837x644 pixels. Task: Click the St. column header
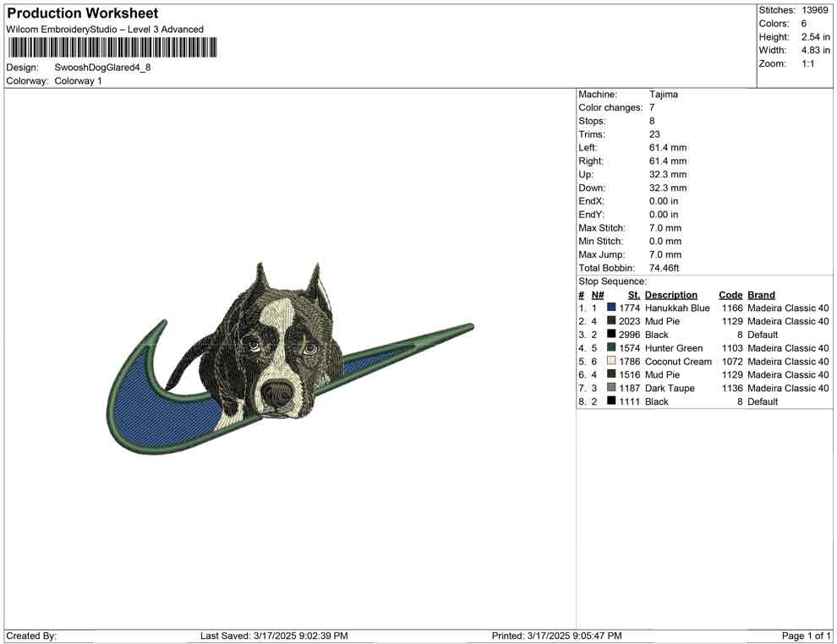[633, 294]
